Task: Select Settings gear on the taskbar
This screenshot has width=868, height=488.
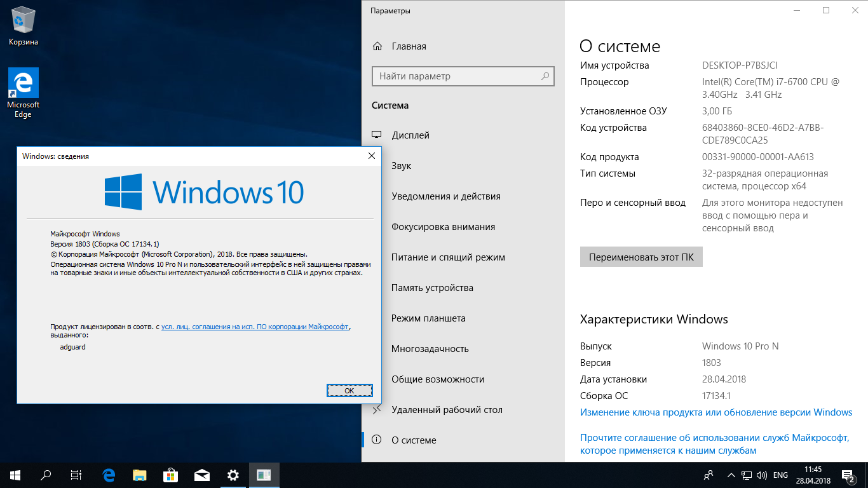Action: [x=233, y=475]
